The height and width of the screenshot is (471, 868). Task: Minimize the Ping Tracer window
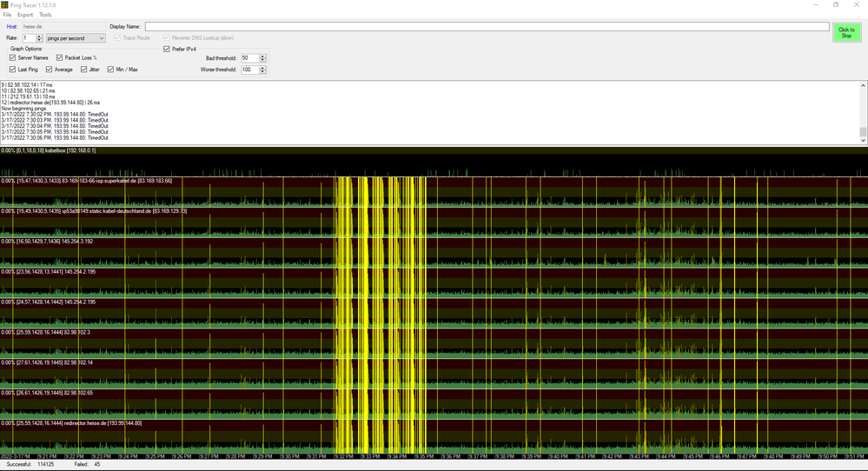click(x=815, y=5)
